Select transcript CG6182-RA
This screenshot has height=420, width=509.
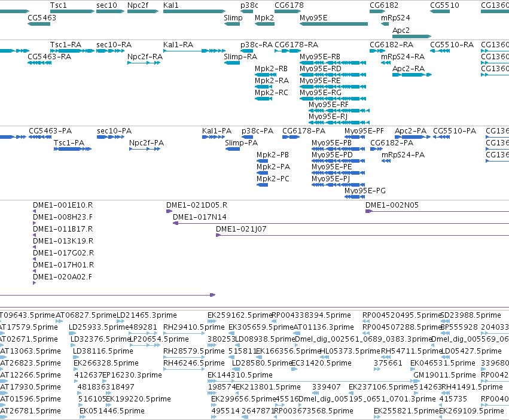coord(392,44)
